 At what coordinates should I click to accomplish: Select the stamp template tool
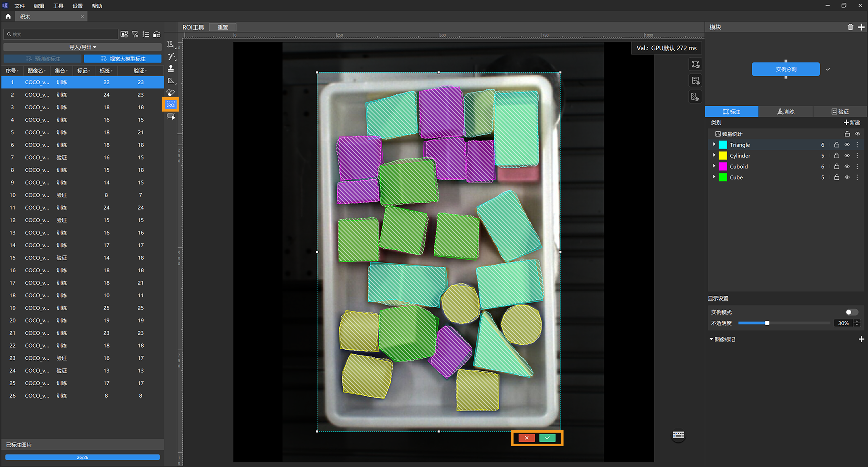[x=171, y=69]
